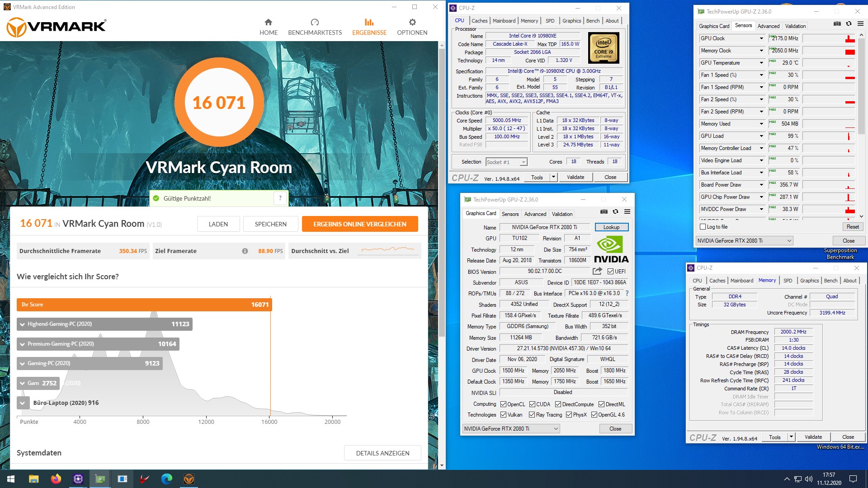The height and width of the screenshot is (488, 868).
Task: Open the Socket #1 selection dropdown in CPU-Z
Action: (x=506, y=162)
